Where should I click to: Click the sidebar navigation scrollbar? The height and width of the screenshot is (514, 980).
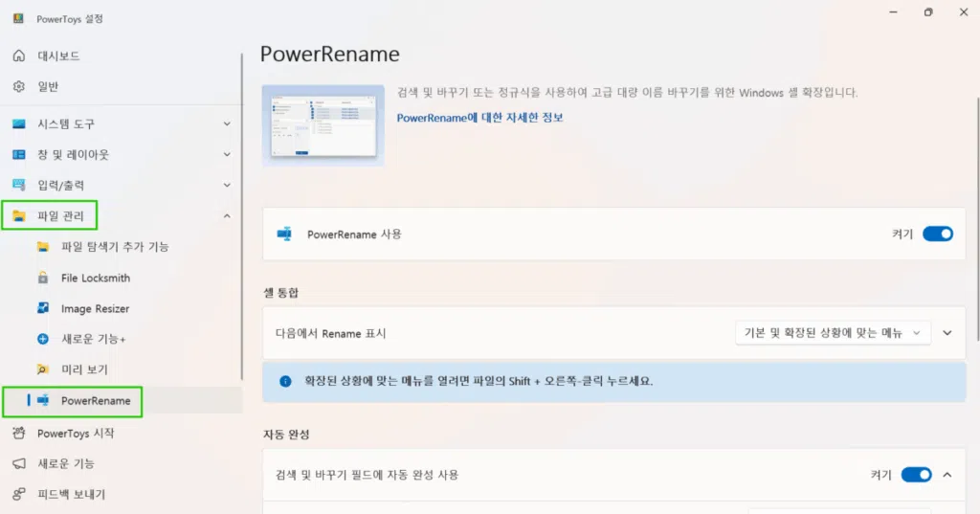(242, 215)
